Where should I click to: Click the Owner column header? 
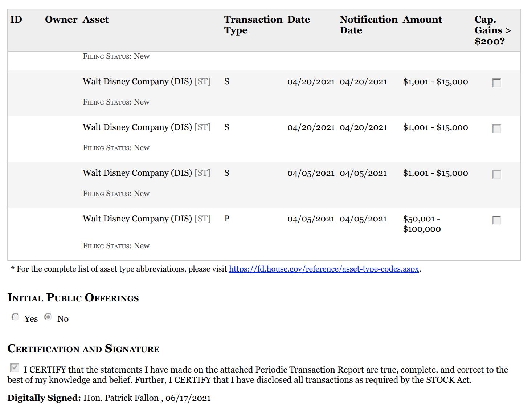(61, 20)
